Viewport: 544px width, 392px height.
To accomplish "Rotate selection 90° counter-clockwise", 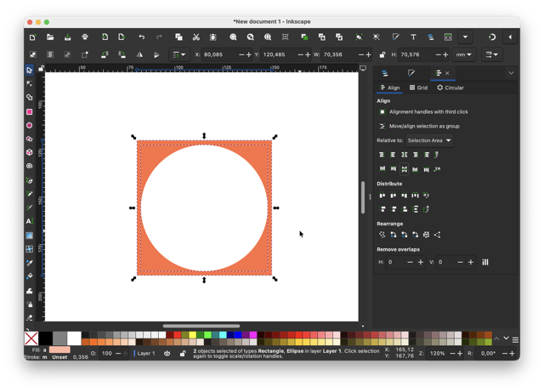I will coord(105,54).
